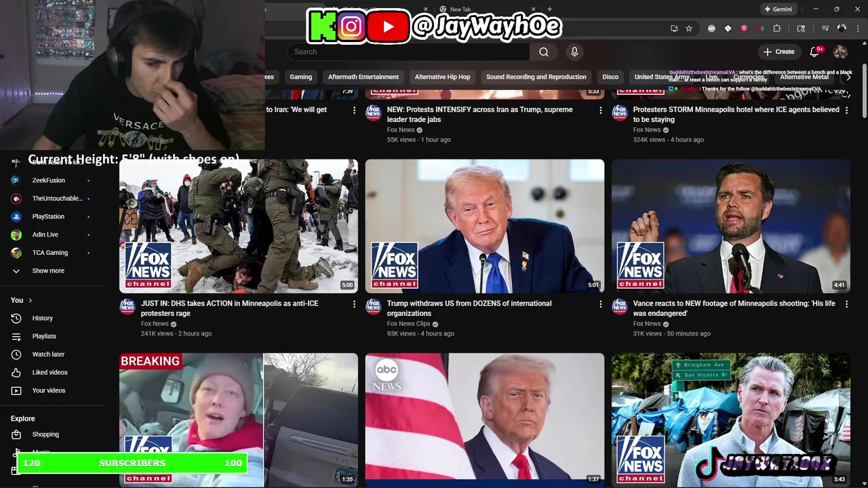
Task: Open the Chrome extensions puzzle icon
Action: coord(777,28)
